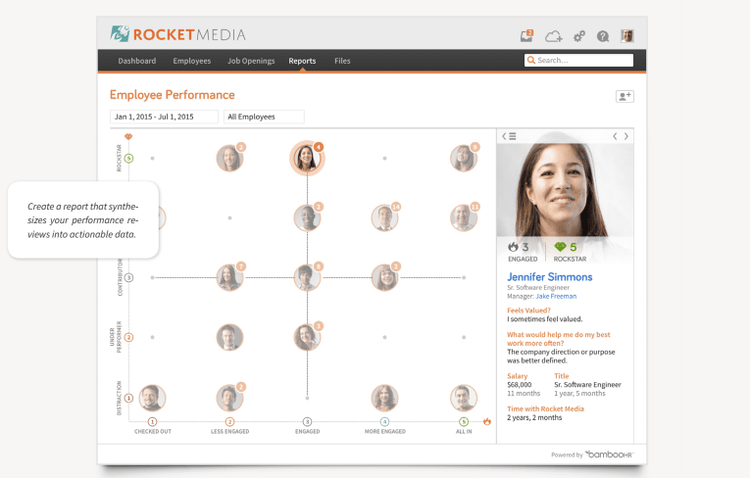The height and width of the screenshot is (478, 750).
Task: Select the Reports tab
Action: 302,61
